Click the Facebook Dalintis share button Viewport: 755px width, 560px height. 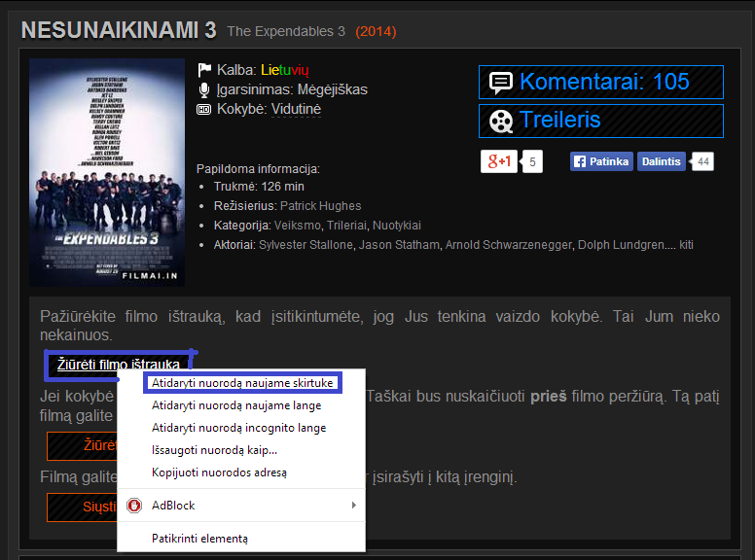click(x=661, y=161)
